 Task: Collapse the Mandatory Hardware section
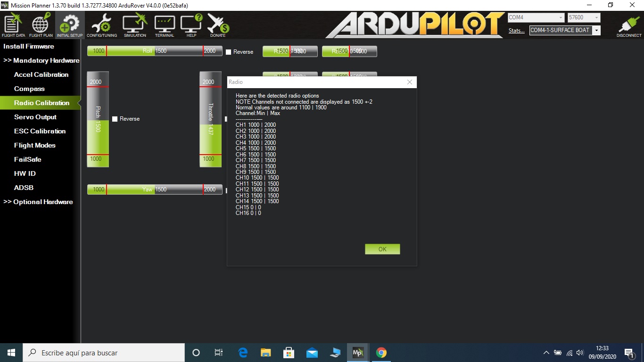41,60
